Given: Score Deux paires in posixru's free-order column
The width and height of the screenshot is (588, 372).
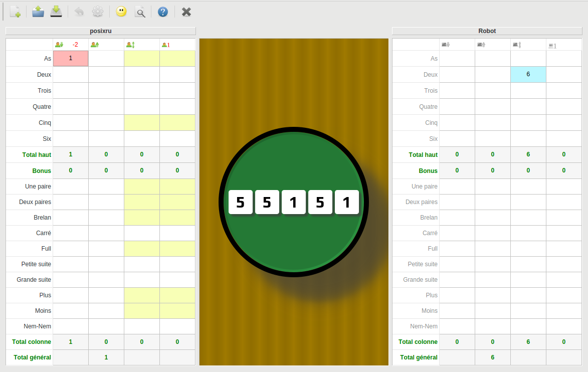Looking at the screenshot, I should click(142, 202).
